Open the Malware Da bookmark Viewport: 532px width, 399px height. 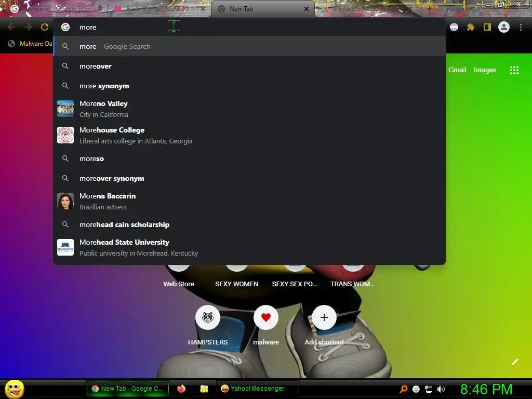point(31,44)
